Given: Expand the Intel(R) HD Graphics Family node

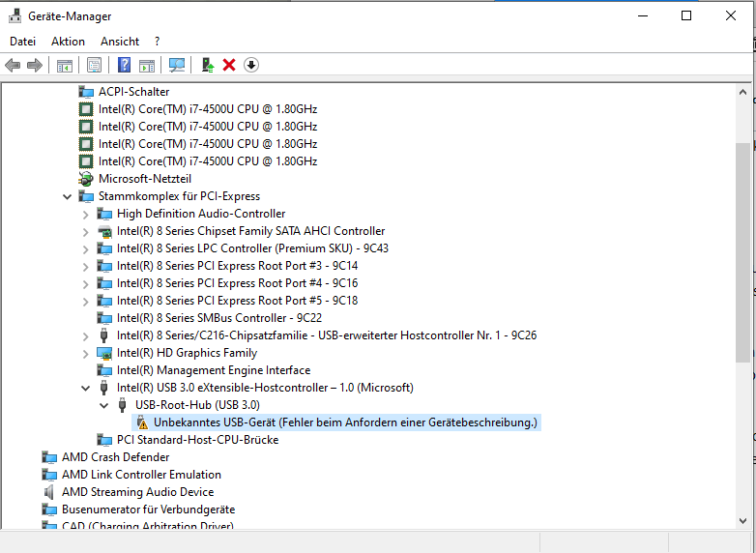Looking at the screenshot, I should [85, 353].
